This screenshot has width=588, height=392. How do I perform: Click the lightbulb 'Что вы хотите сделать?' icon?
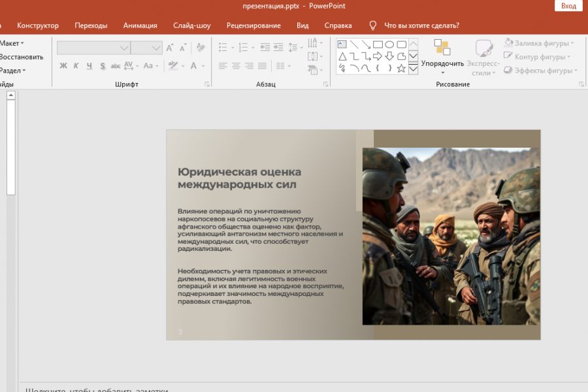(373, 25)
